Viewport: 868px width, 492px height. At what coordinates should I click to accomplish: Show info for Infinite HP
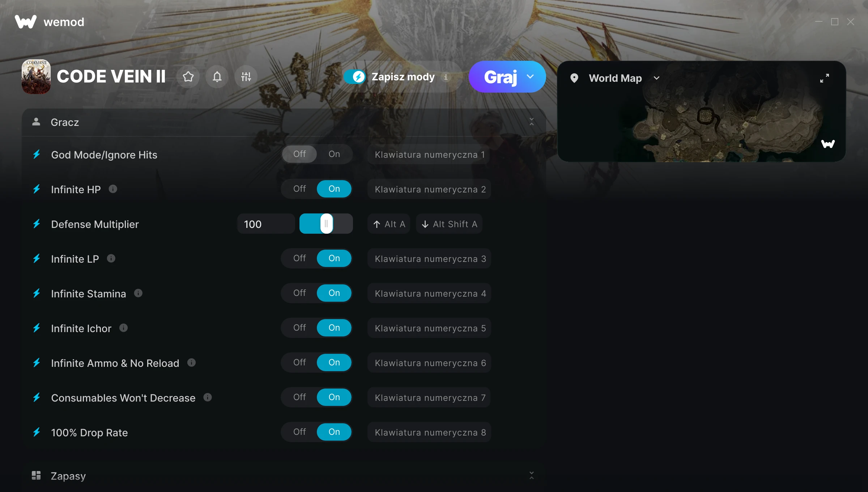pos(113,189)
